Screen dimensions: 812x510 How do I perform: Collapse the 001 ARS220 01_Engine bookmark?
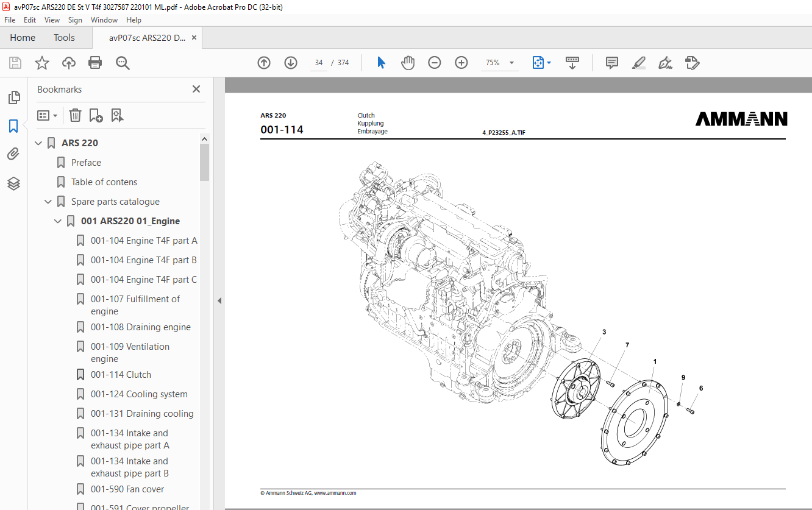pos(59,221)
